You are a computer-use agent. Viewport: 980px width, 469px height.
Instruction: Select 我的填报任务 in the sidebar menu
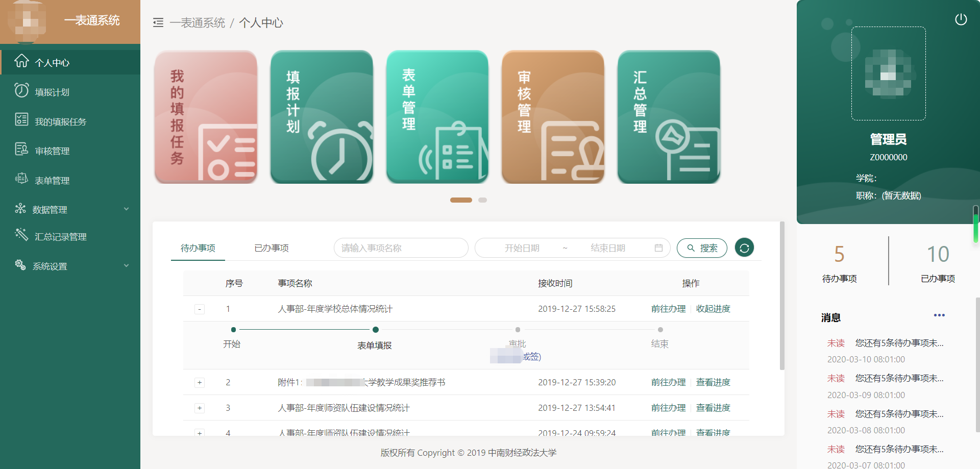pos(60,121)
